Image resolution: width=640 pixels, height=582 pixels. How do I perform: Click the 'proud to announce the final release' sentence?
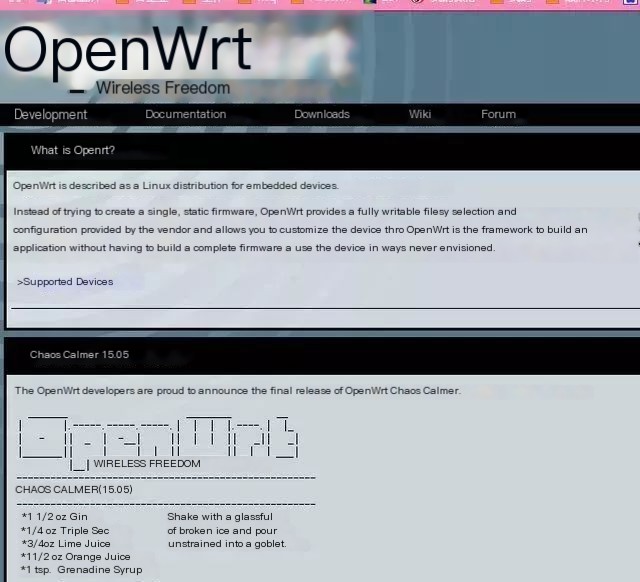tap(238, 391)
